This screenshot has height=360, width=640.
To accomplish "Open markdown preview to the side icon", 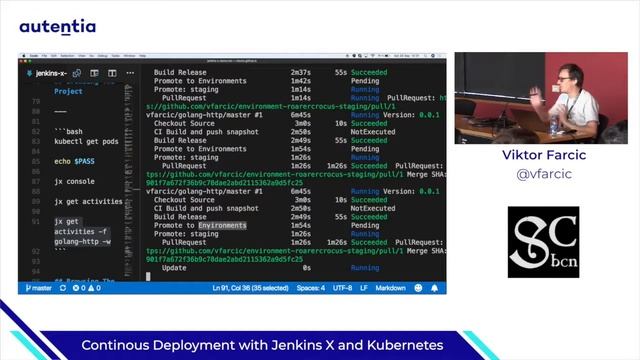I will point(94,73).
